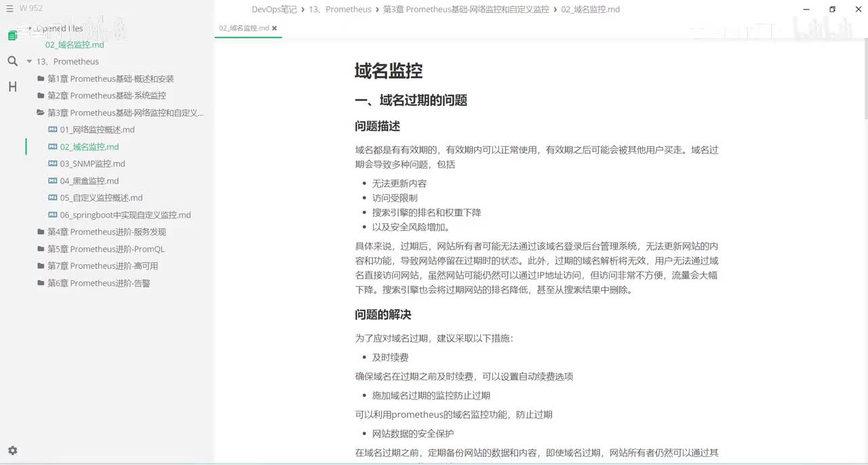The height and width of the screenshot is (465, 868).
Task: Click markdown icon beside 04_黑盒监控.md
Action: [53, 181]
